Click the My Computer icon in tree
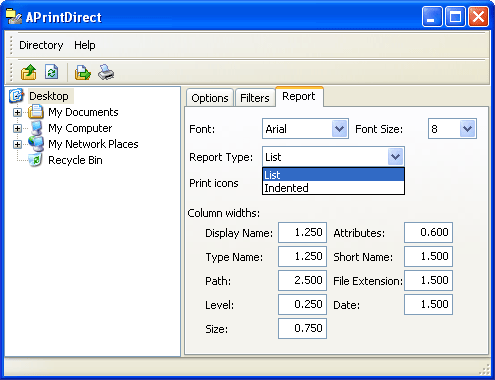The height and width of the screenshot is (380, 495). [x=36, y=128]
